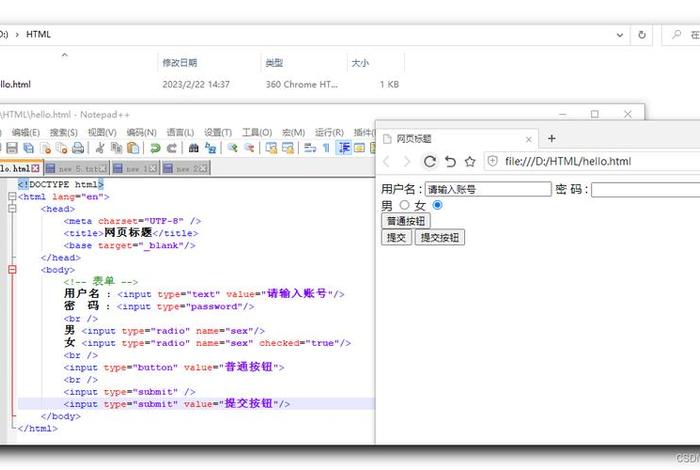Open the 运行(R) menu
This screenshot has height=470, width=700.
point(329,133)
